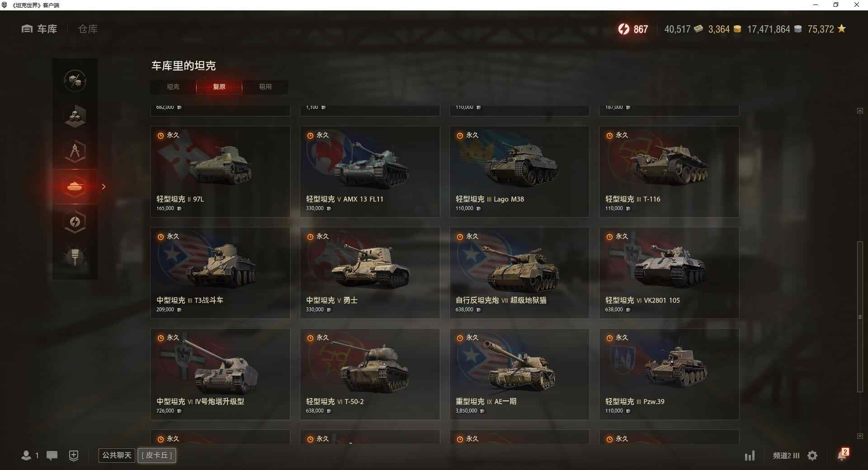Open the notification bell with badge
This screenshot has width=868, height=470.
coord(842,455)
